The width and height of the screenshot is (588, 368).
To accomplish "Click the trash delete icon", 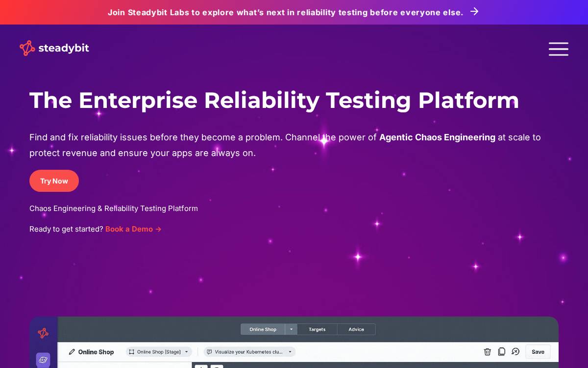I will point(487,351).
